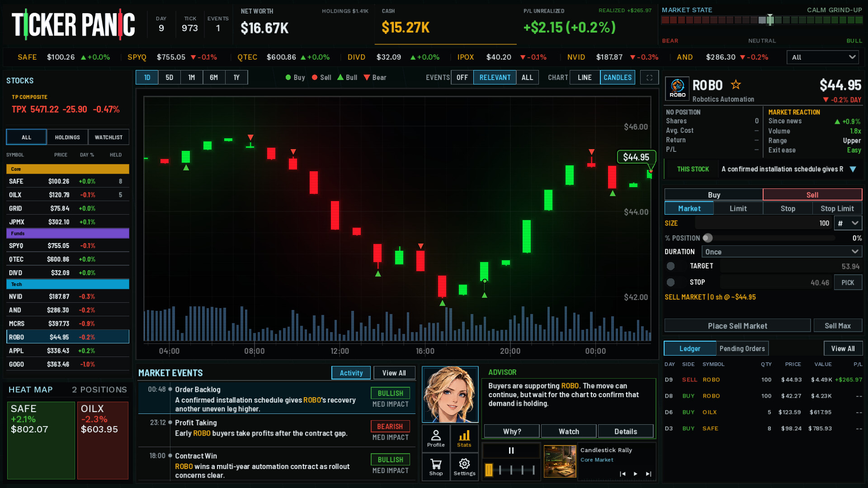Open Pending Orders tab

pos(742,348)
